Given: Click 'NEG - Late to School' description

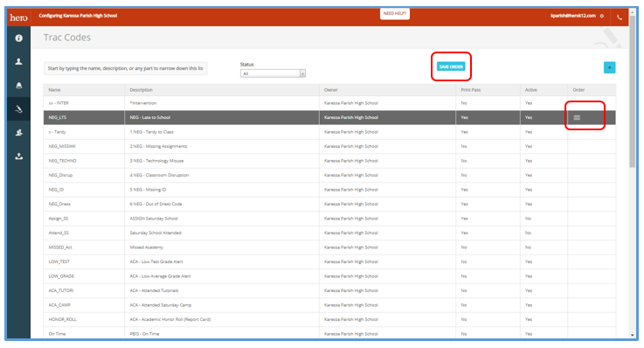Looking at the screenshot, I should pos(150,117).
